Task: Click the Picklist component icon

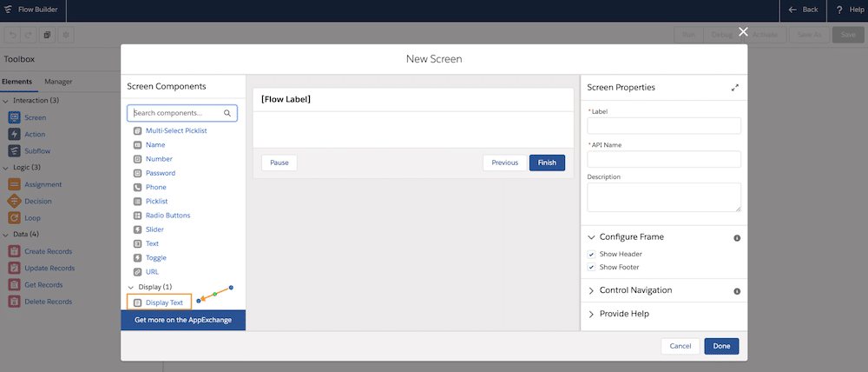Action: 137,202
